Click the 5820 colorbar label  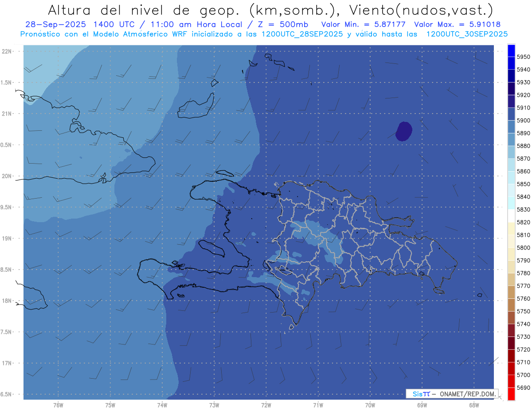point(523,222)
